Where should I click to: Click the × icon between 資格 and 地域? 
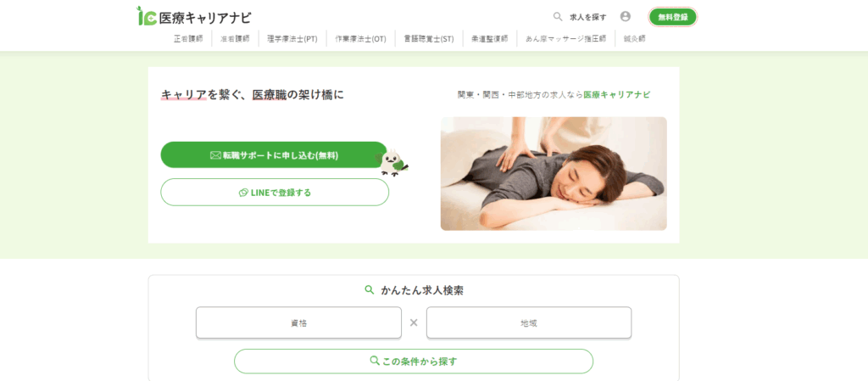point(414,322)
